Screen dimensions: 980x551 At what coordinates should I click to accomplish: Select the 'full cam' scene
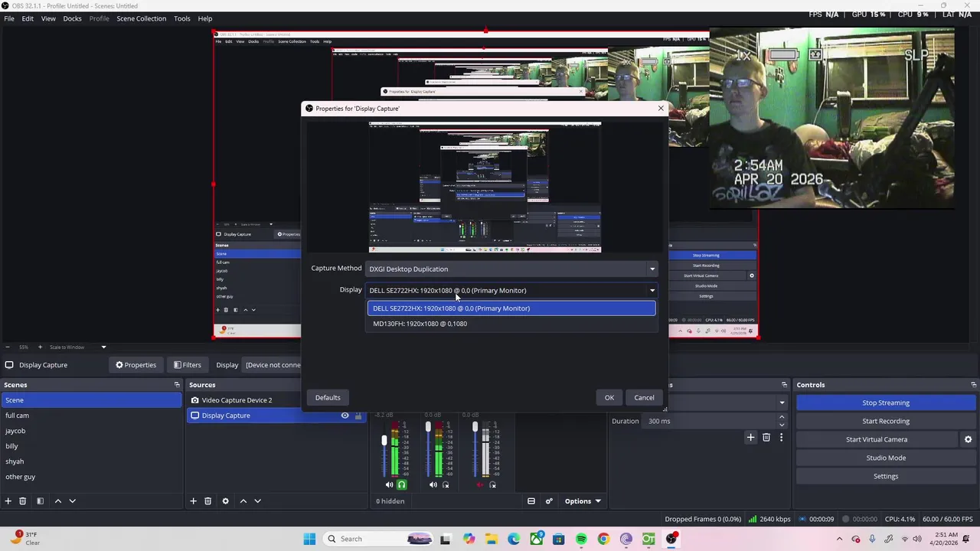click(x=91, y=416)
